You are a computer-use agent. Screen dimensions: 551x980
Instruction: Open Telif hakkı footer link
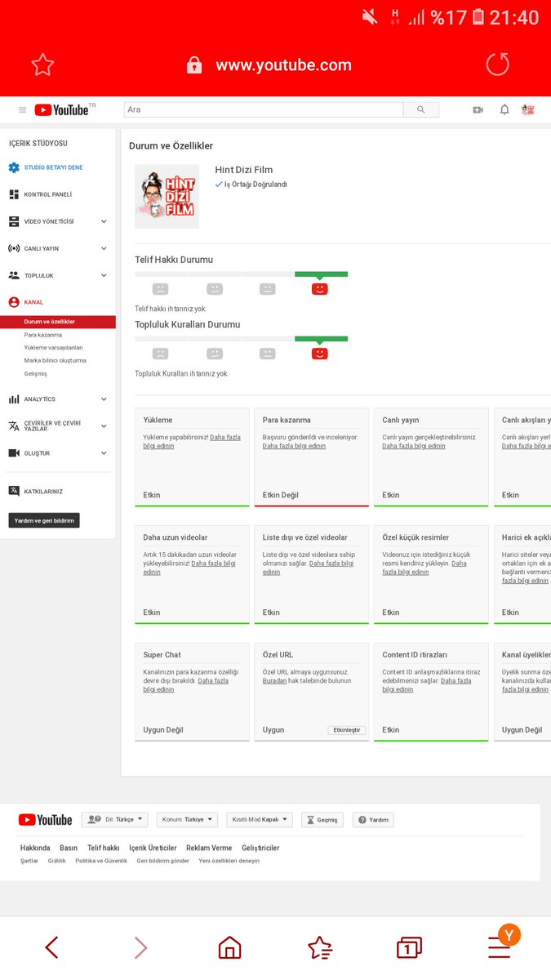click(104, 848)
